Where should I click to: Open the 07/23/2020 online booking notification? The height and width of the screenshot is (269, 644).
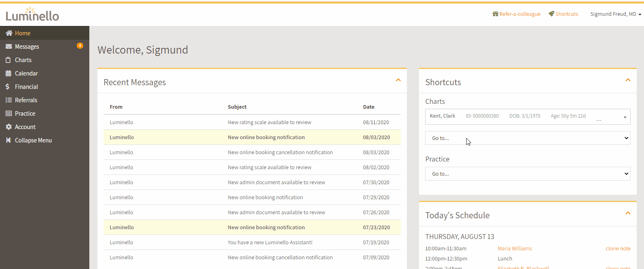(x=252, y=227)
